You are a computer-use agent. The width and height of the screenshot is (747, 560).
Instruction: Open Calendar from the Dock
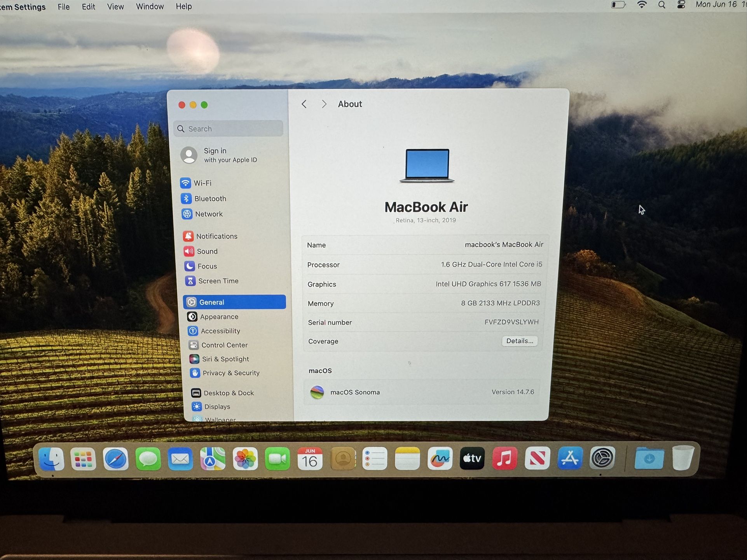pyautogui.click(x=310, y=459)
